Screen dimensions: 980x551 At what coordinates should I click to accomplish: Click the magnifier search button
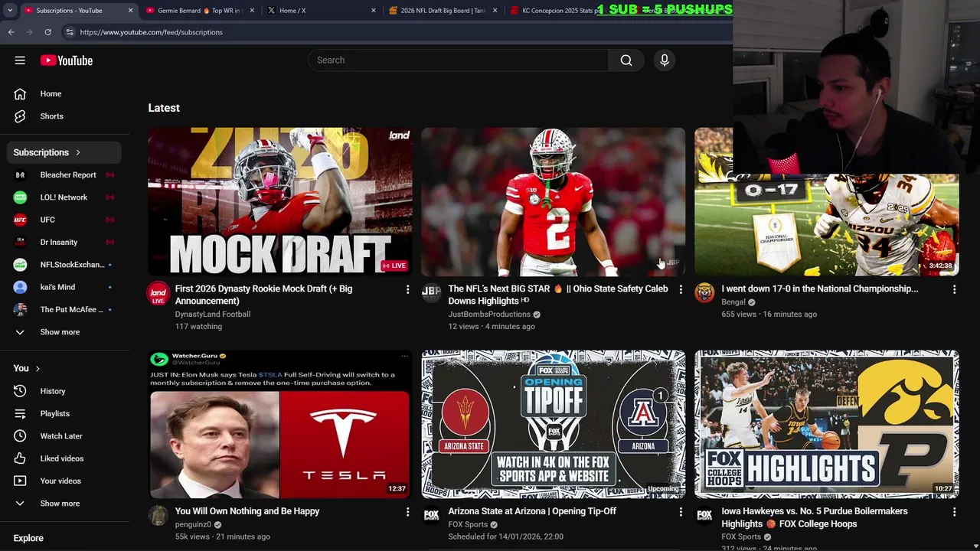point(626,60)
